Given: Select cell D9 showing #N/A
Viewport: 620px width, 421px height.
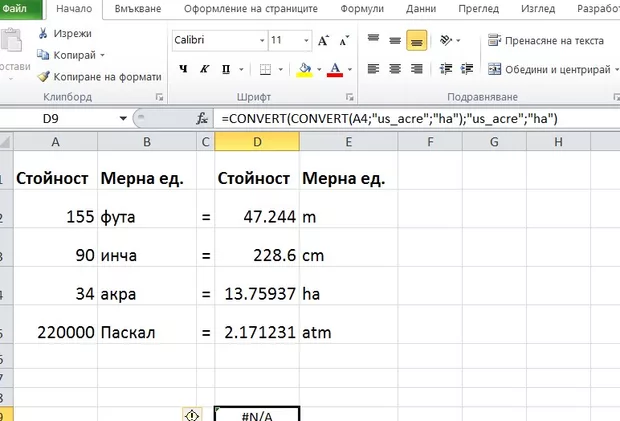Looking at the screenshot, I should pyautogui.click(x=257, y=414).
